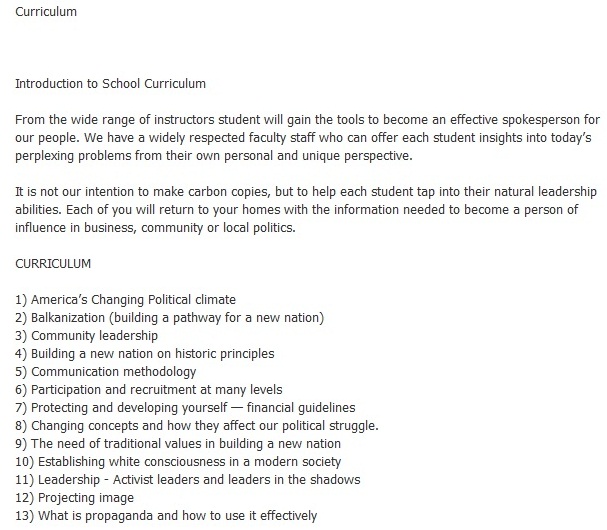607x530 pixels.
Task: Click the paragraph starting 'It is not our intention'
Action: point(306,209)
